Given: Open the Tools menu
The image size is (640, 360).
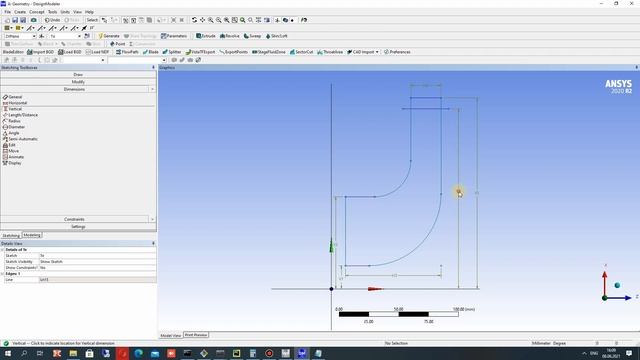Looking at the screenshot, I should click(x=52, y=12).
